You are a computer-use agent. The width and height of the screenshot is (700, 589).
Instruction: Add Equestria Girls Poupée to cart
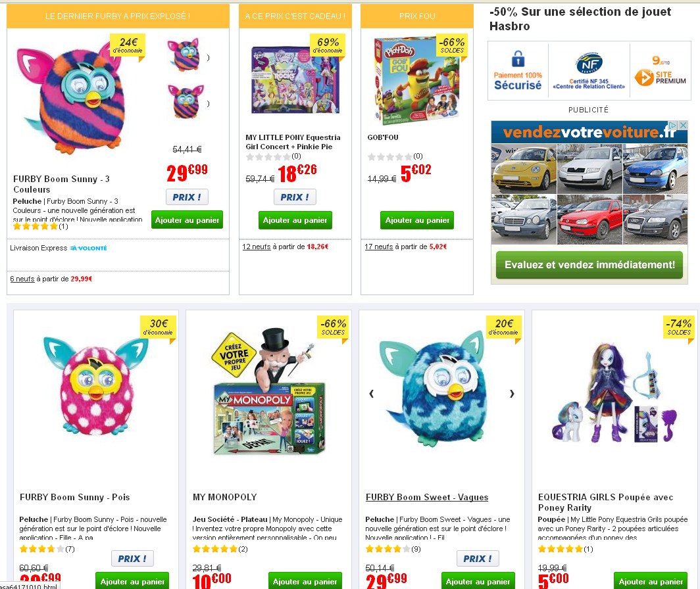(651, 581)
